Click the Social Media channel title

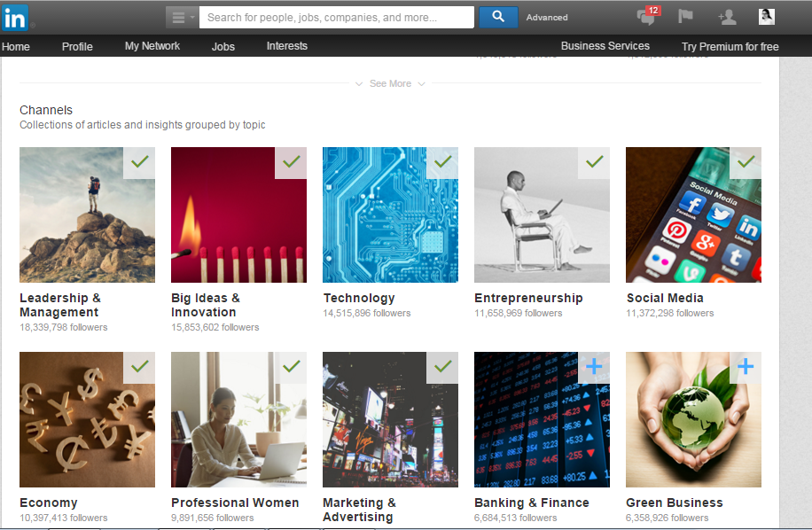[x=665, y=298]
